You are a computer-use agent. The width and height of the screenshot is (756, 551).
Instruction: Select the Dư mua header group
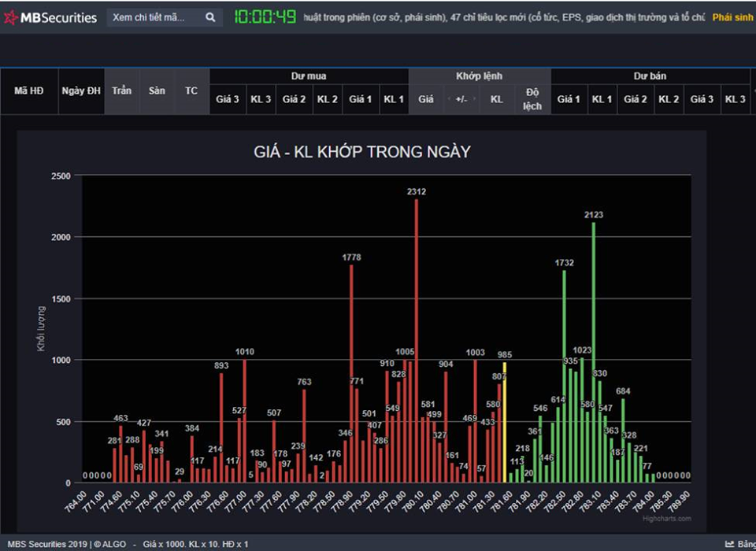(309, 76)
